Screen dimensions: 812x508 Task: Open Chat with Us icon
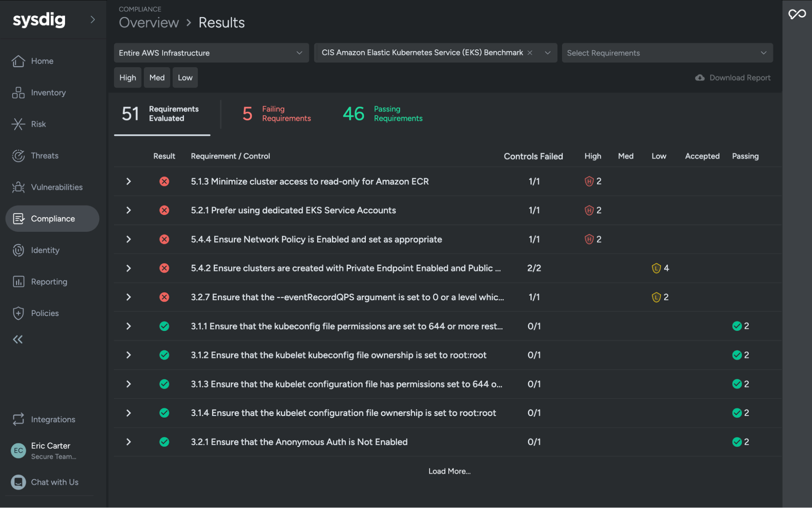click(18, 482)
